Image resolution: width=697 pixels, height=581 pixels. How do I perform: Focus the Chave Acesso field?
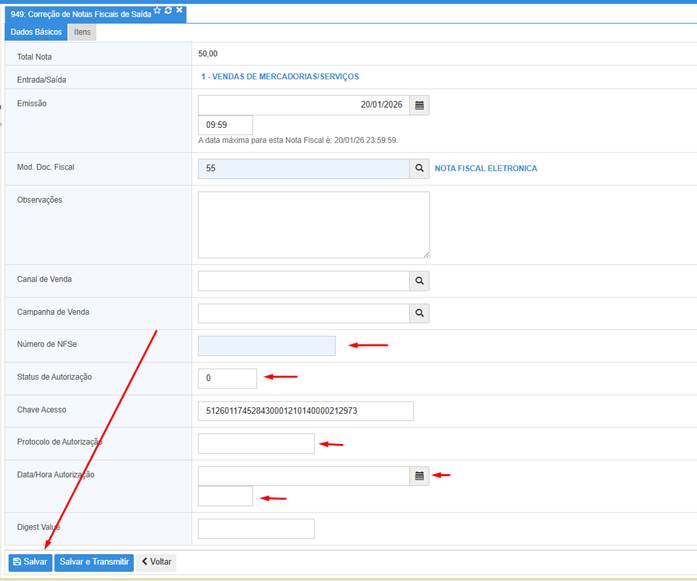point(306,411)
